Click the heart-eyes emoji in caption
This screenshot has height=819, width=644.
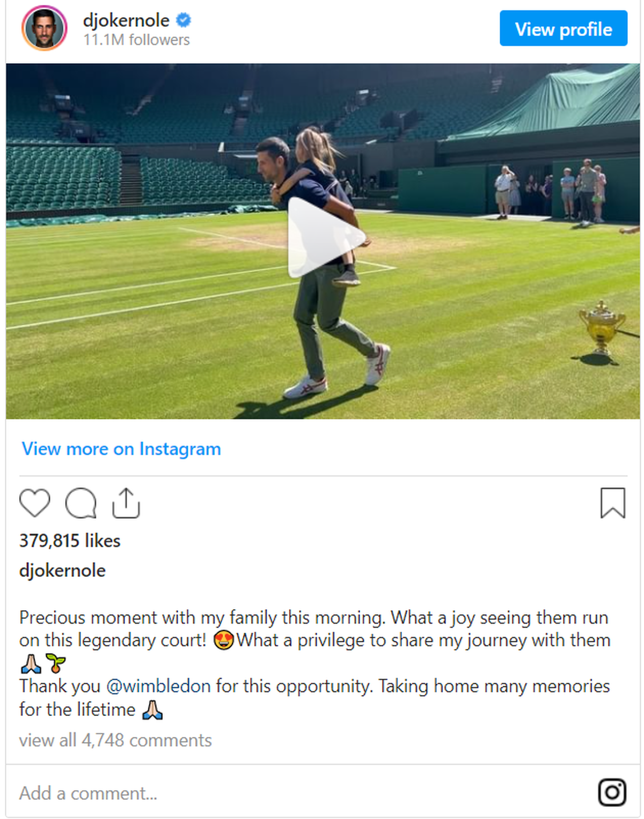click(223, 640)
